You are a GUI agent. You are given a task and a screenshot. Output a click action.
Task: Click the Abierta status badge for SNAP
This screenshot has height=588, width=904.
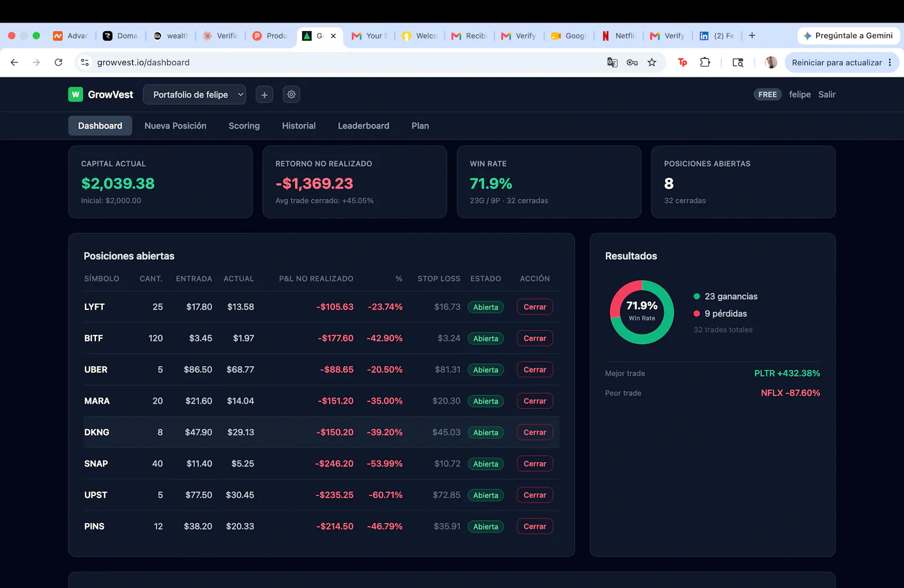click(x=485, y=464)
